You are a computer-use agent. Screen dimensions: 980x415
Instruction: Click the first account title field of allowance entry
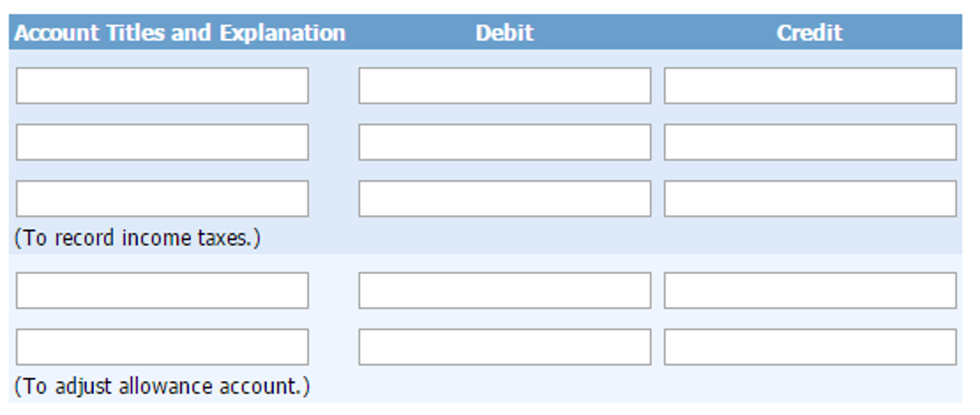[x=162, y=291]
